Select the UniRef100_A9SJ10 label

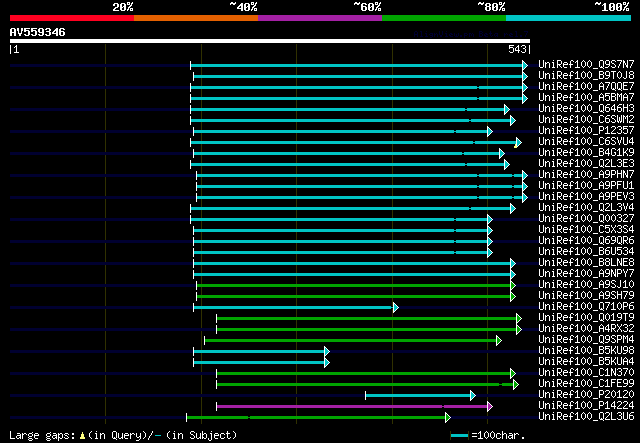[586, 285]
